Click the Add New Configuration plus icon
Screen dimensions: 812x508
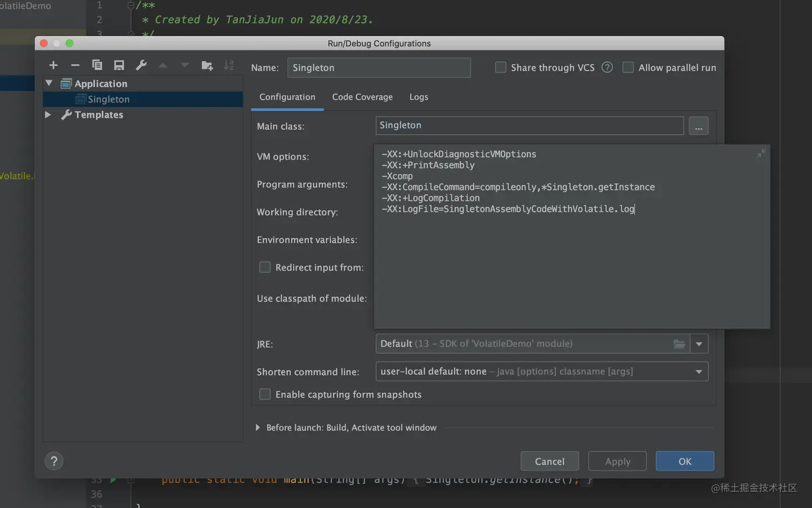pos(53,65)
